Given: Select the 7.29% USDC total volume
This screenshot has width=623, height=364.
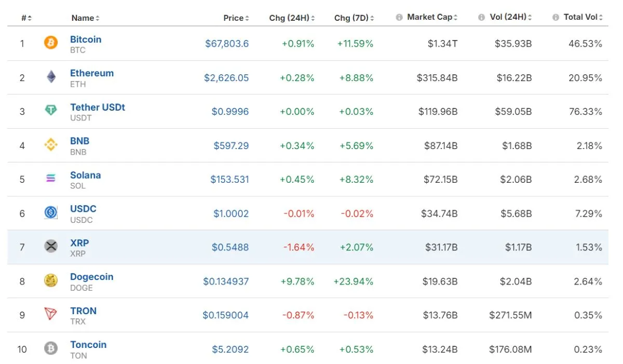Looking at the screenshot, I should tap(588, 213).
